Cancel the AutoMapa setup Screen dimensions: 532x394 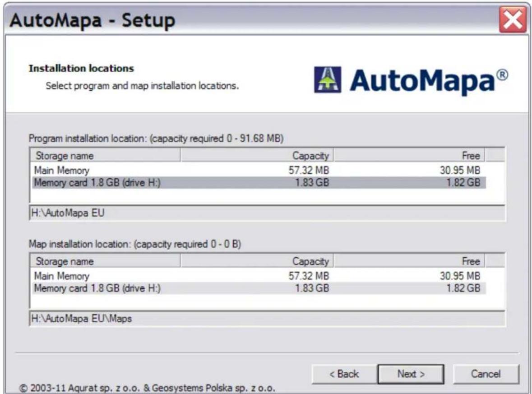pos(486,374)
